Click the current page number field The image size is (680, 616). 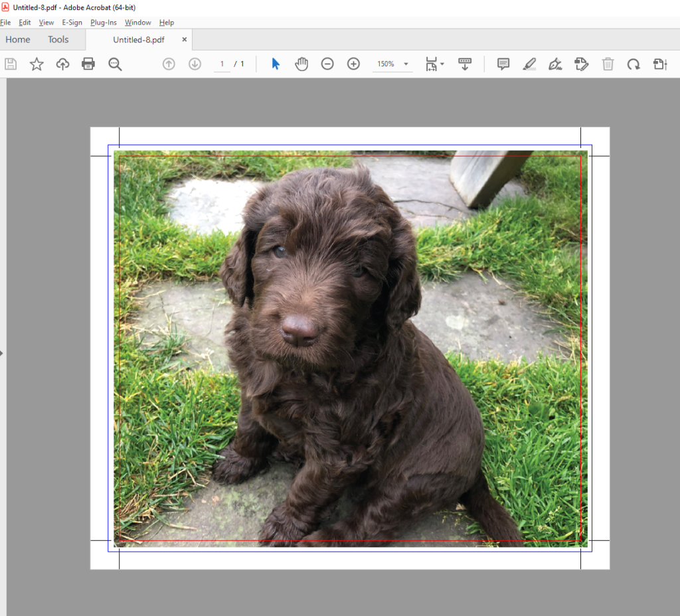pyautogui.click(x=222, y=64)
